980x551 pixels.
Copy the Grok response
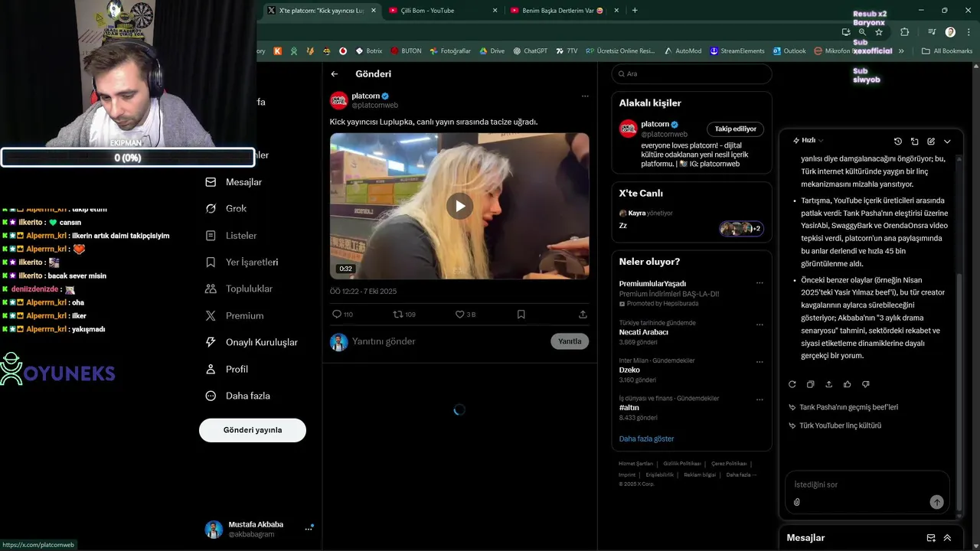click(811, 384)
